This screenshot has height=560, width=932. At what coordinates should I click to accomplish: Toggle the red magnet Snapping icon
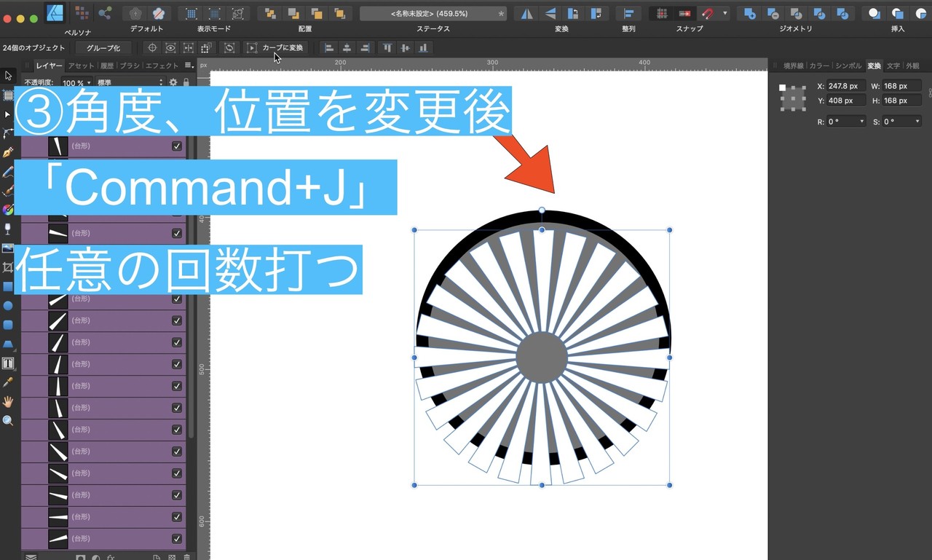(x=708, y=13)
